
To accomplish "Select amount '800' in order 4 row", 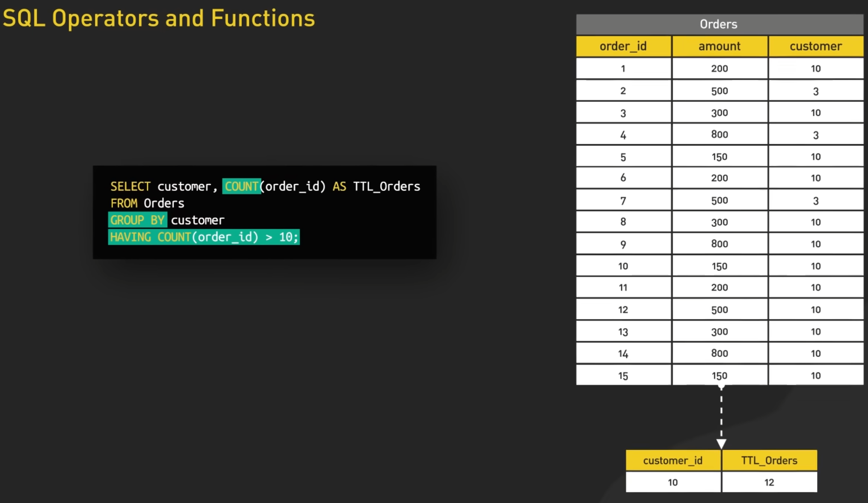I will pos(720,134).
